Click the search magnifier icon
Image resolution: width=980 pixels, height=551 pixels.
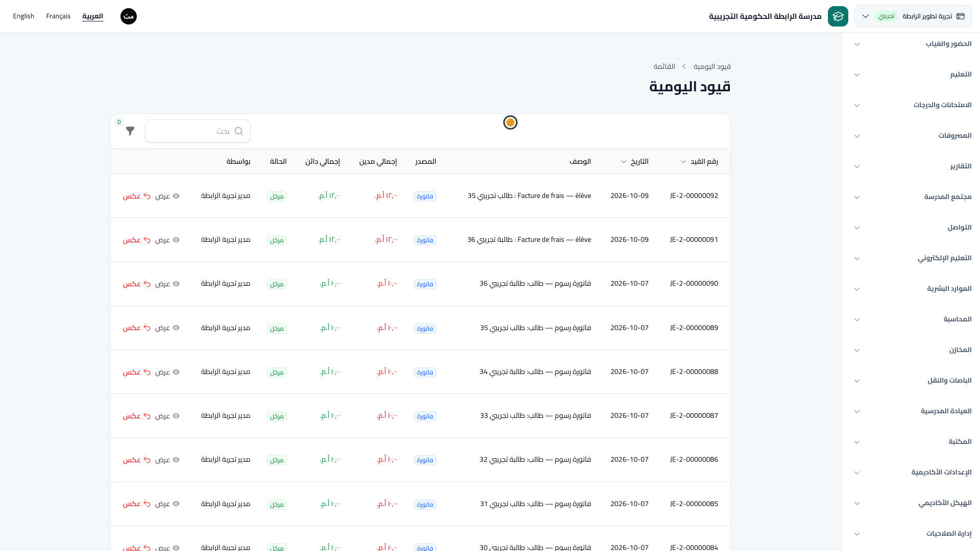coord(239,131)
